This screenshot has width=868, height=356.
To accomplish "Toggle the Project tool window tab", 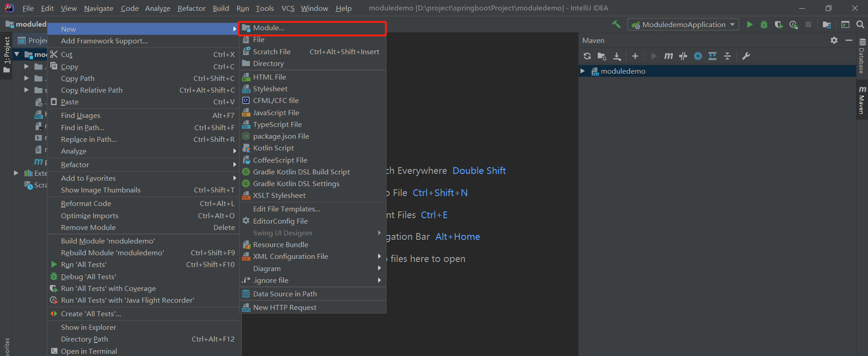I will [x=6, y=55].
